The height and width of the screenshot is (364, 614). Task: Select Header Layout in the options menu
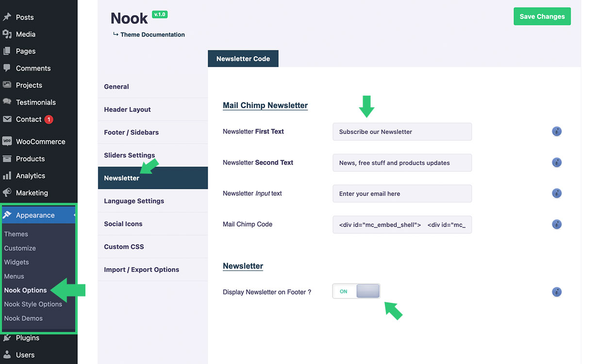[127, 110]
